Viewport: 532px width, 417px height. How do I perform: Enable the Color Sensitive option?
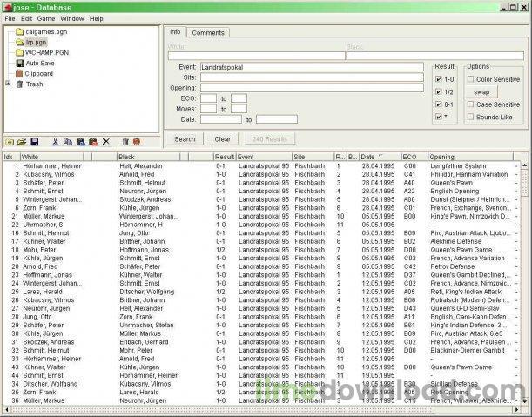click(x=470, y=79)
